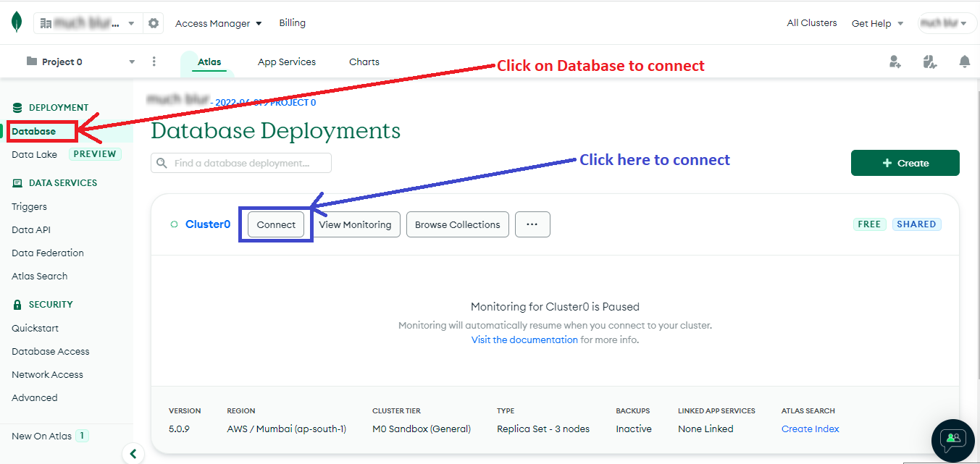Viewport: 980px width, 464px height.
Task: Open the Project 0 options kebab menu
Action: pyautogui.click(x=154, y=62)
